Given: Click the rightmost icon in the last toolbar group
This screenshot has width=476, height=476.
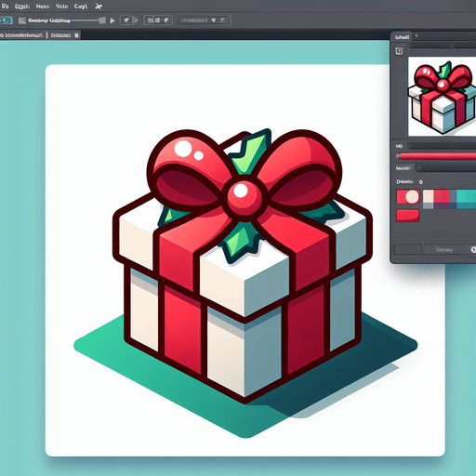Looking at the screenshot, I should pyautogui.click(x=223, y=20).
